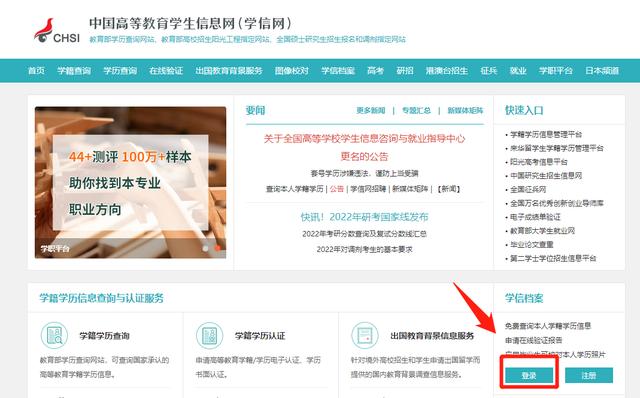Viewport: 640px width, 398px height.
Task: Open 阳光高考信息平台 quick link
Action: pos(539,162)
